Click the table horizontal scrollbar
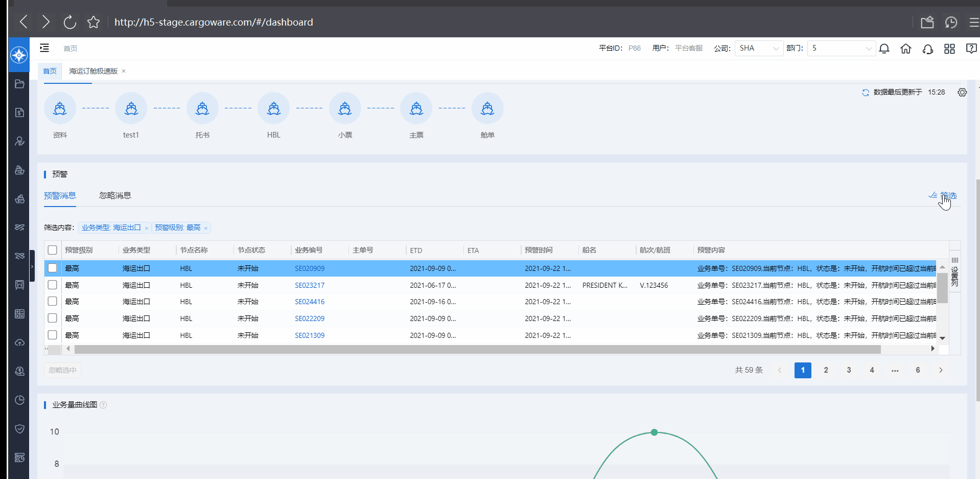This screenshot has height=479, width=980. click(x=477, y=349)
